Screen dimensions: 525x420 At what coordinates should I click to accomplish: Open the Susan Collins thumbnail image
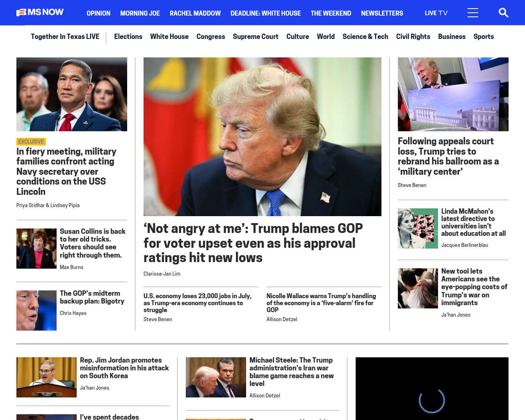37,249
